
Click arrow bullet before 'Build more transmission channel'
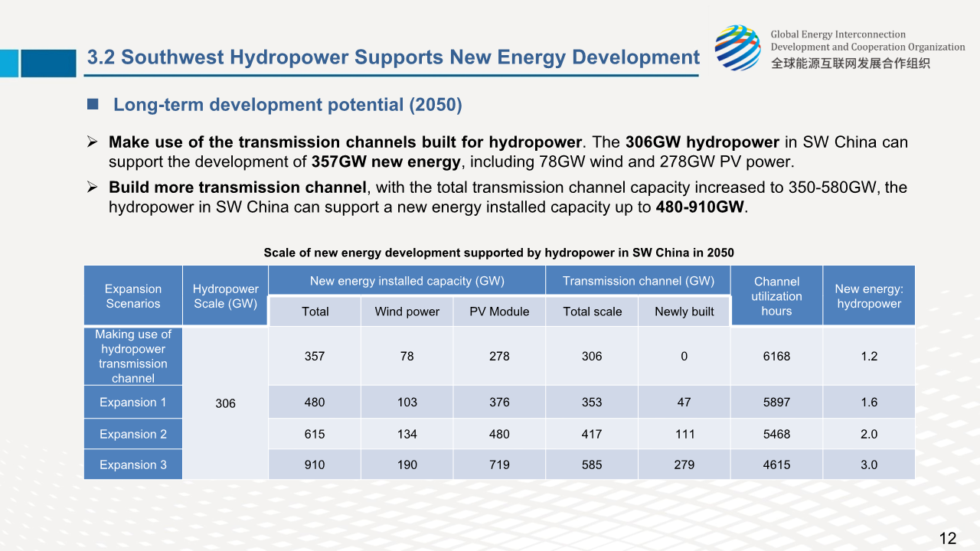pyautogui.click(x=91, y=187)
